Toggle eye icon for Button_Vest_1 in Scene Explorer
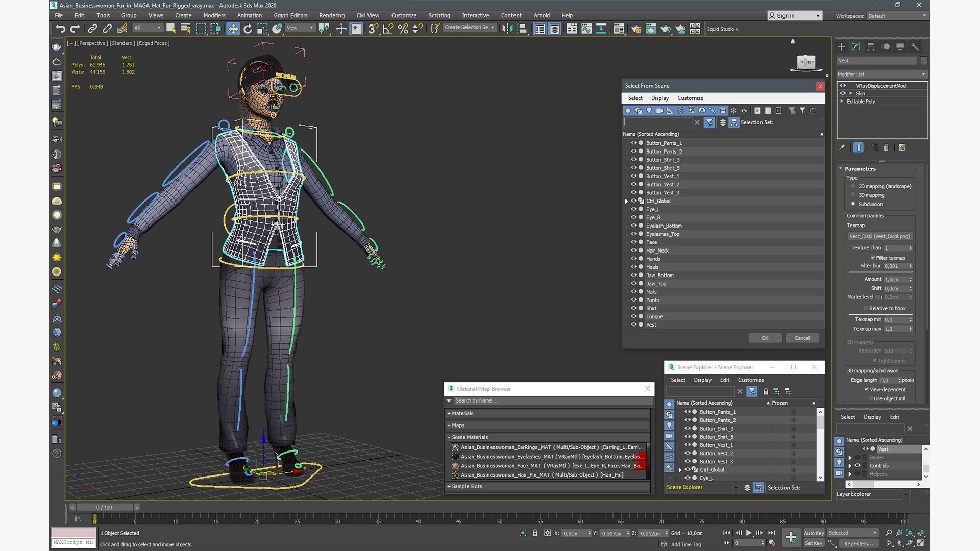980x551 pixels. (x=687, y=445)
